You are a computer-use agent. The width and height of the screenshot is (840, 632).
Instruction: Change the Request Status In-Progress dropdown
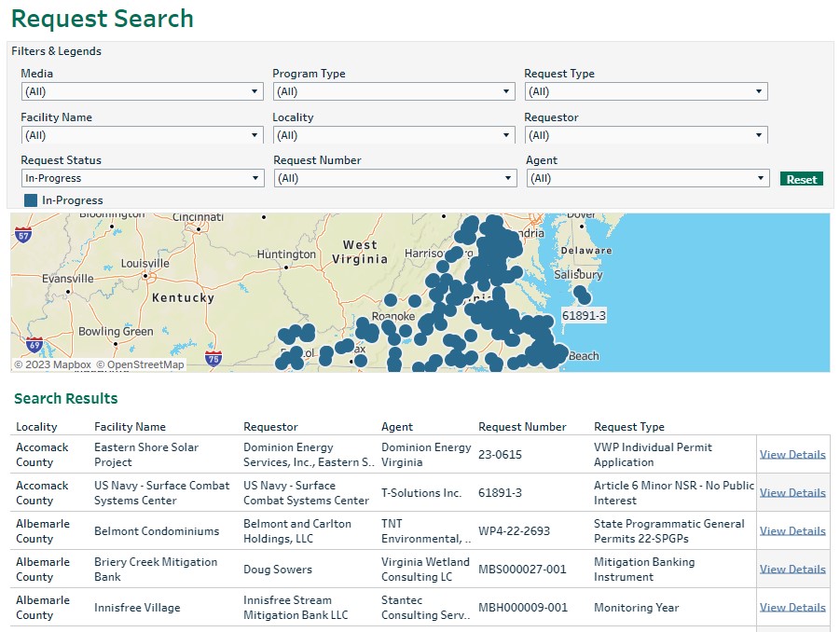(x=143, y=178)
